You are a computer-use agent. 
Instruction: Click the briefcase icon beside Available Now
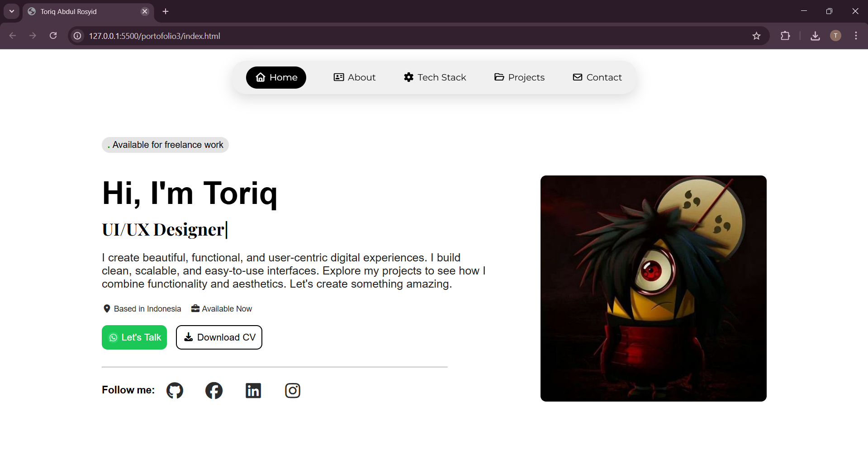click(x=194, y=308)
